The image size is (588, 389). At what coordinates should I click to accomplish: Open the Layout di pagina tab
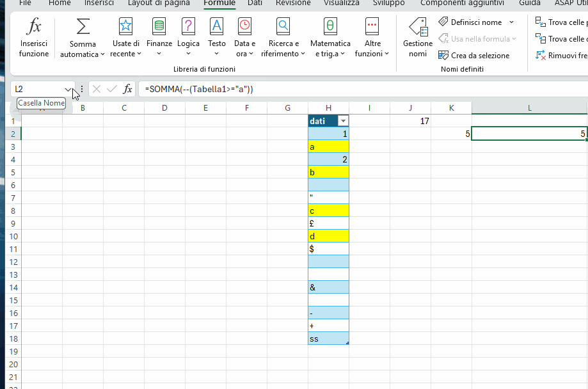(159, 3)
